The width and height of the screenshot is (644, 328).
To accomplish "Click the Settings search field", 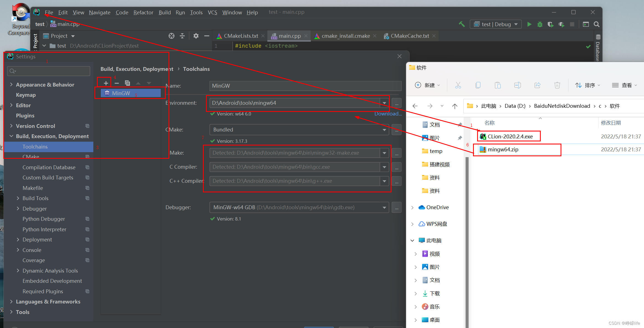I will pos(49,71).
